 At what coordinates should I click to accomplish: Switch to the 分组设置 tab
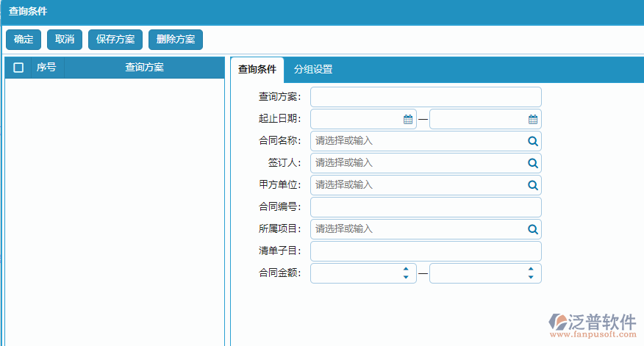click(x=313, y=69)
